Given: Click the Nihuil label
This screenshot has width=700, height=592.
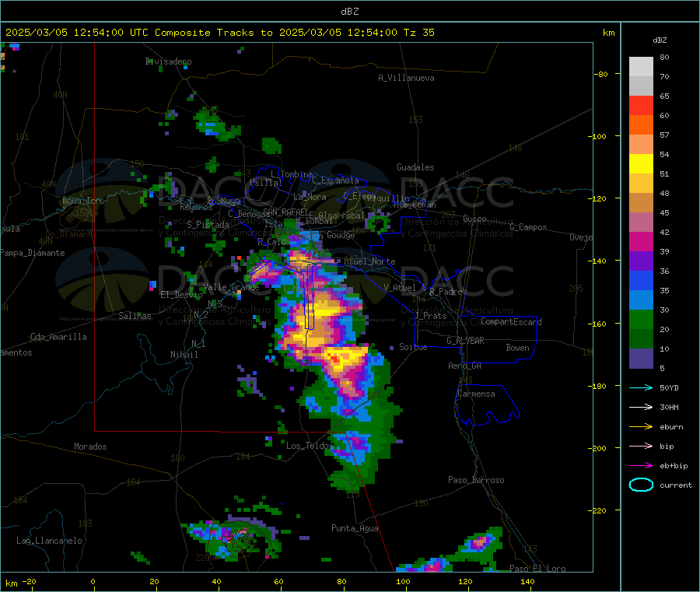Looking at the screenshot, I should (x=184, y=355).
